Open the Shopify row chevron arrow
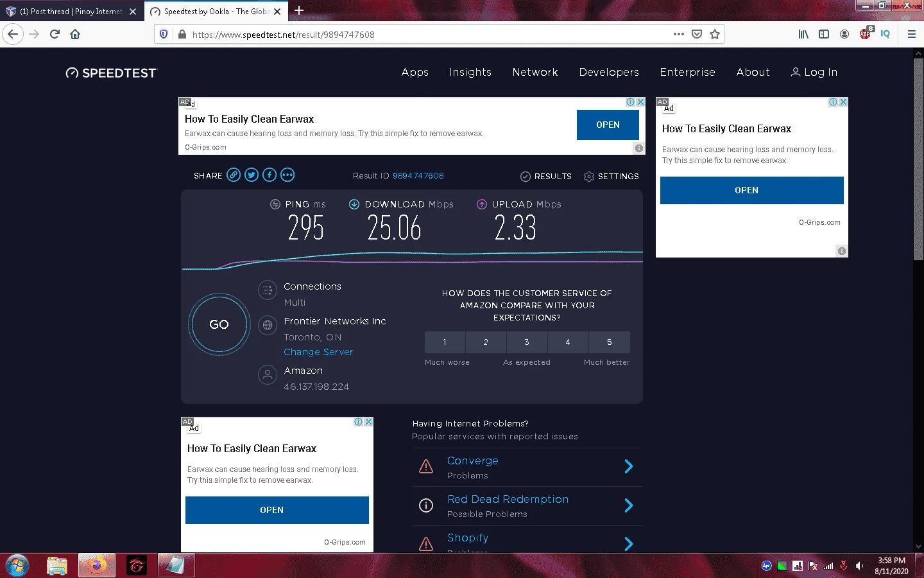Screen dimensions: 924x578 pos(629,544)
